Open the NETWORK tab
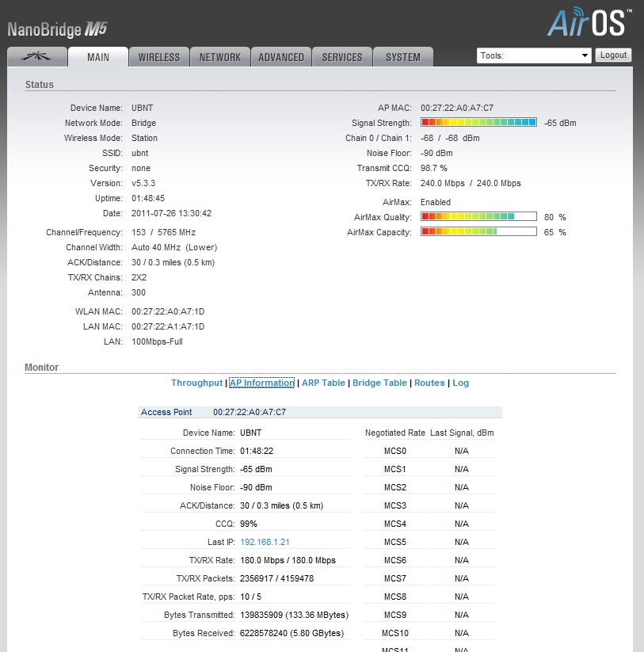 (220, 56)
